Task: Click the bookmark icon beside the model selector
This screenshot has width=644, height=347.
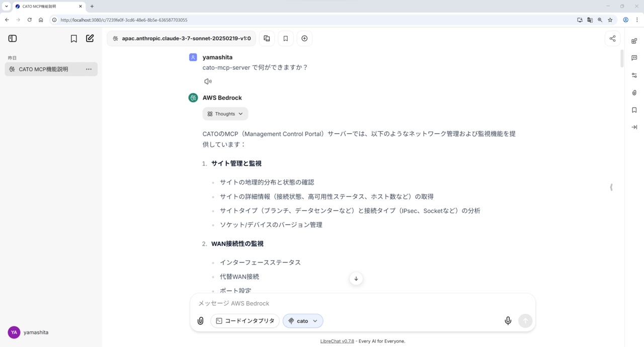Action: pyautogui.click(x=285, y=39)
